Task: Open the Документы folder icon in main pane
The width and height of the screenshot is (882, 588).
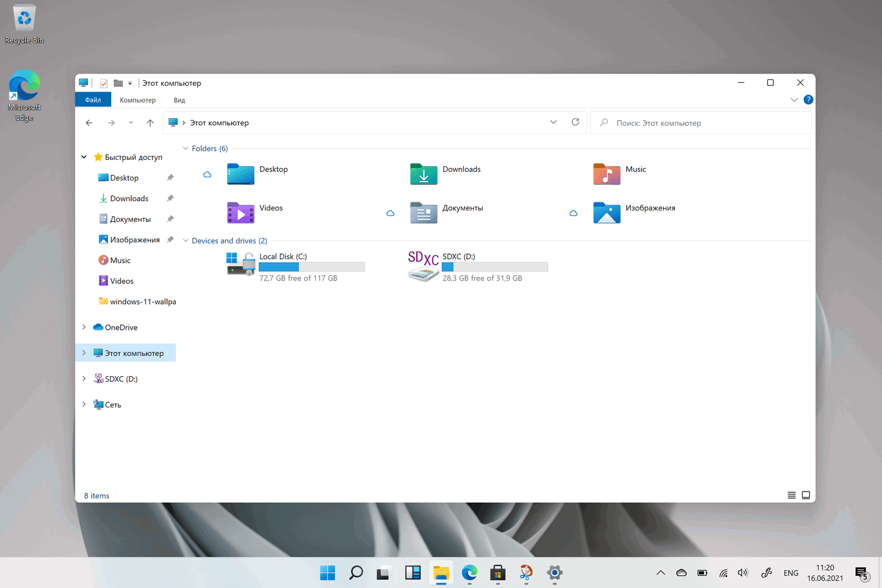Action: [423, 213]
